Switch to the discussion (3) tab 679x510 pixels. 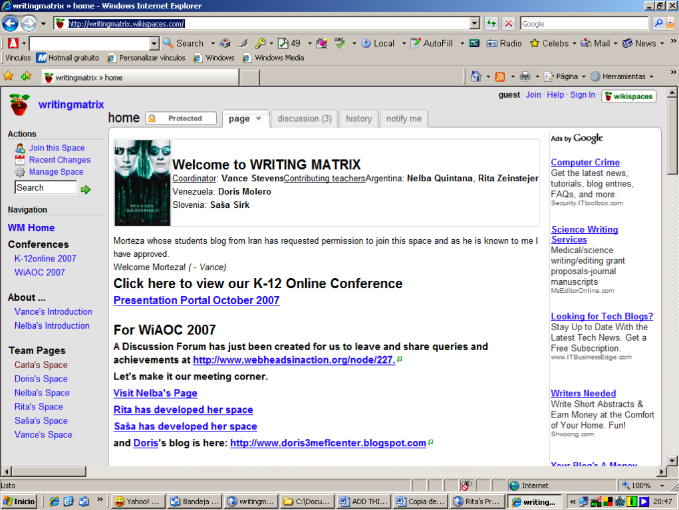coord(304,118)
